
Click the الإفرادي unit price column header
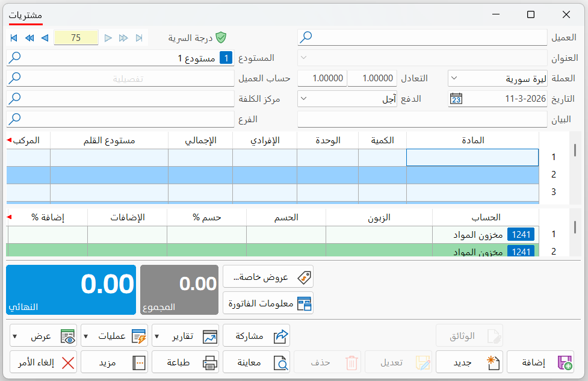265,140
